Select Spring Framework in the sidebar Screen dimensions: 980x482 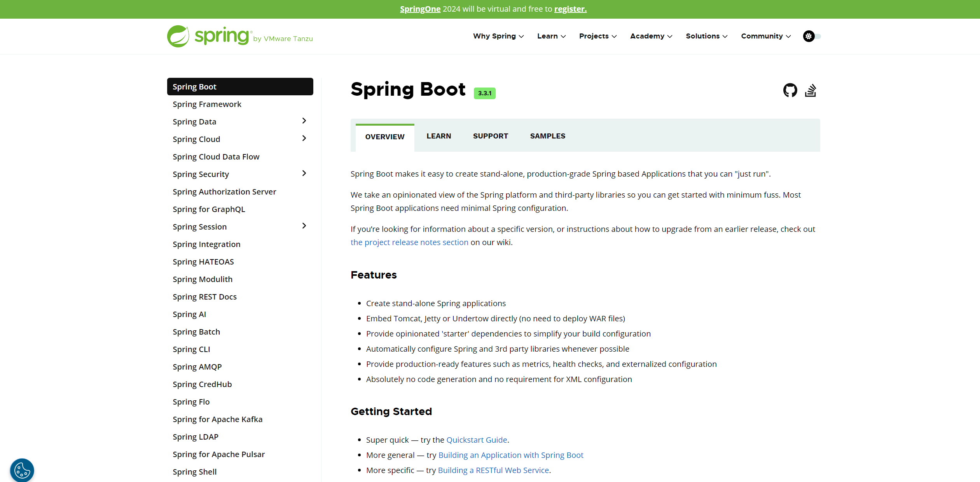point(207,104)
